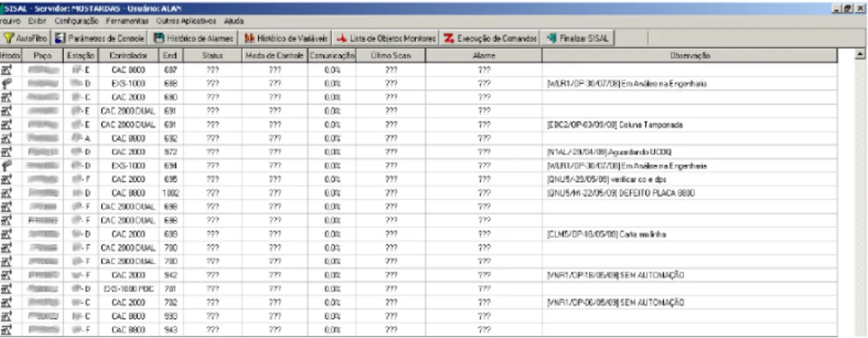868x338 pixels.
Task: Select the method icon in row End 688
Action: 7,84
